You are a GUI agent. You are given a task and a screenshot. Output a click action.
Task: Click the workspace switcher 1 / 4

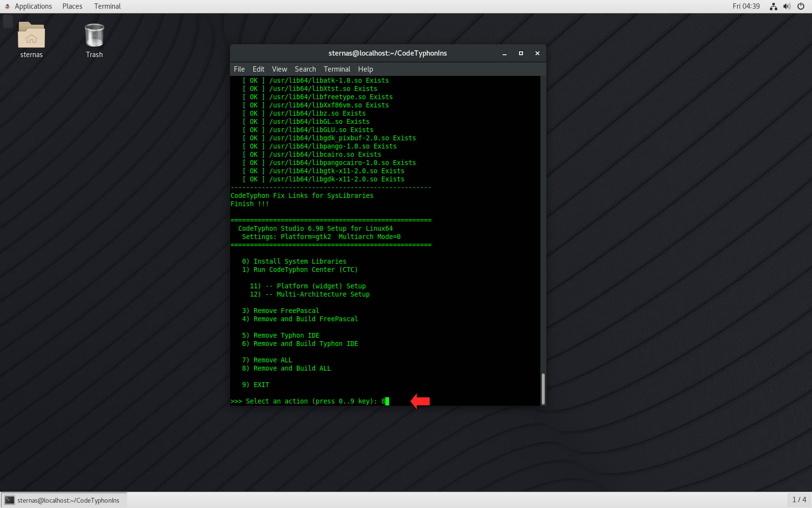pos(799,500)
